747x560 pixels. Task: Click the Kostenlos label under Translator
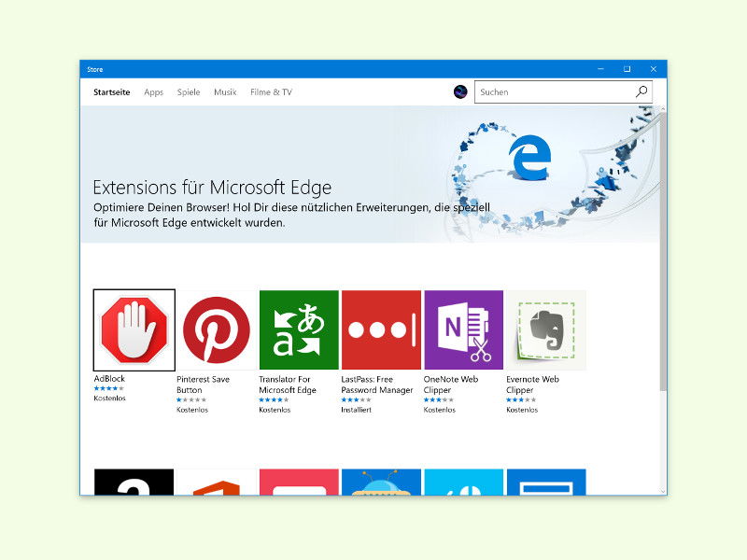(275, 410)
